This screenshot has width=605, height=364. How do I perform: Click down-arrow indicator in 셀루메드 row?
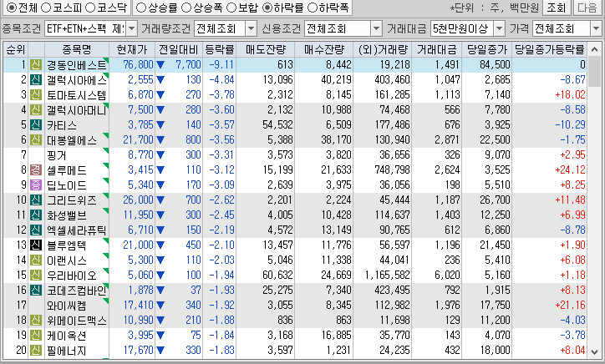pyautogui.click(x=160, y=170)
